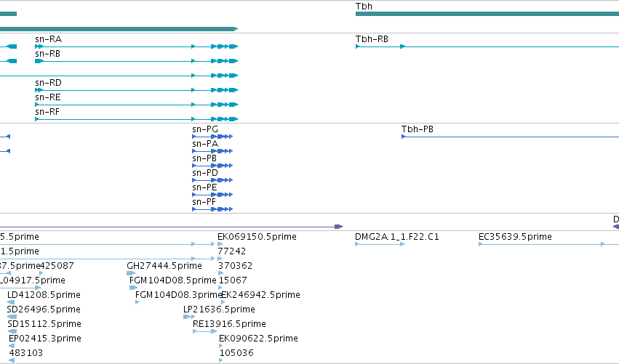Click the EC35639.5prime alignment glyph

[548, 244]
